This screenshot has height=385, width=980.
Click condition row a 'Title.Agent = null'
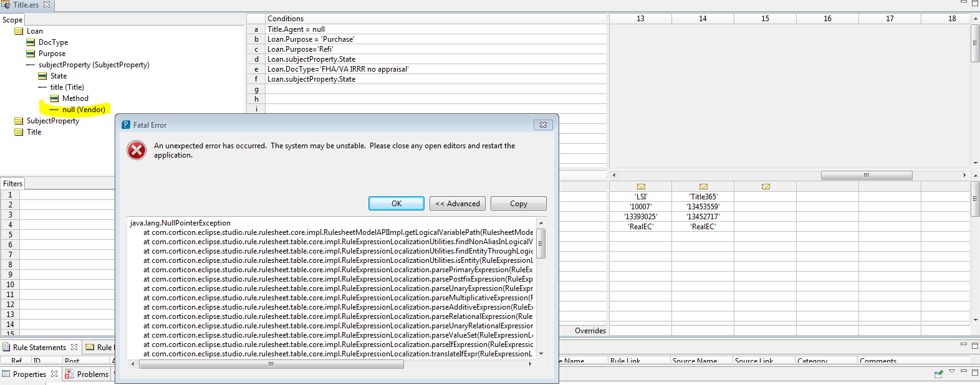click(436, 29)
